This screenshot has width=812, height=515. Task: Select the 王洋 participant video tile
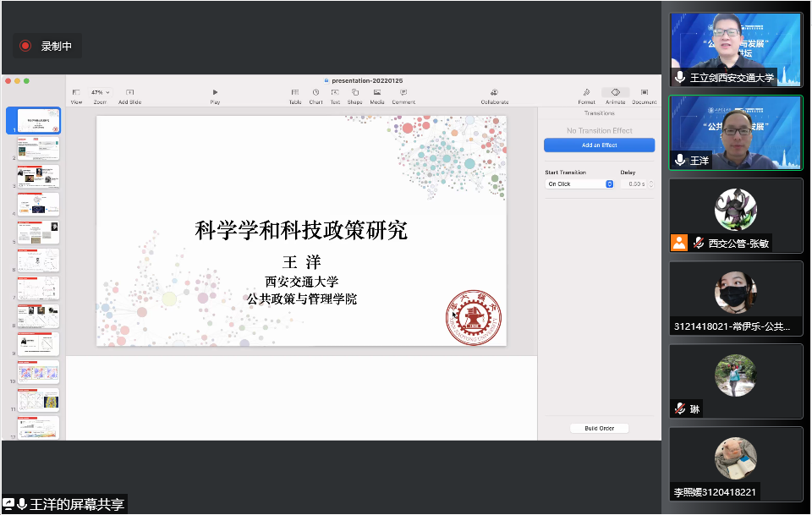pyautogui.click(x=735, y=132)
